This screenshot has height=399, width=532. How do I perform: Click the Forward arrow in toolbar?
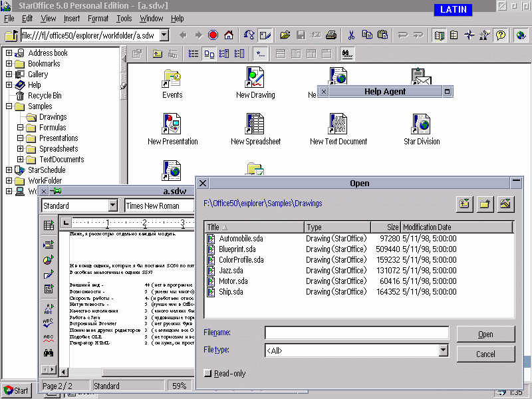point(198,35)
